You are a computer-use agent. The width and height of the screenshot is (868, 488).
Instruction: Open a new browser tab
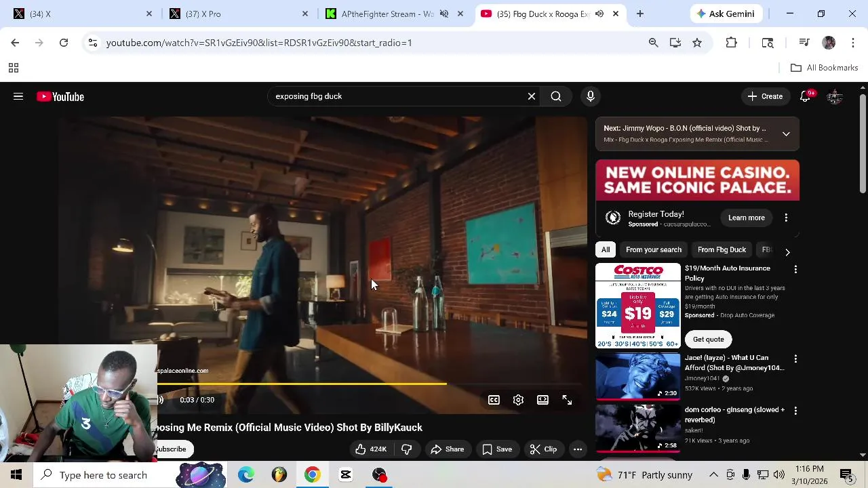[640, 14]
